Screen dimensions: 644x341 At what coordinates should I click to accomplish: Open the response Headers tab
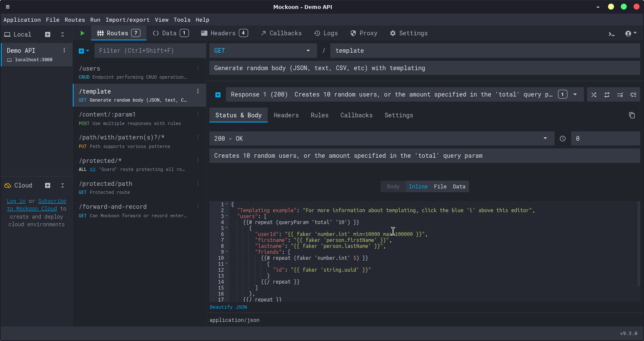pyautogui.click(x=286, y=115)
